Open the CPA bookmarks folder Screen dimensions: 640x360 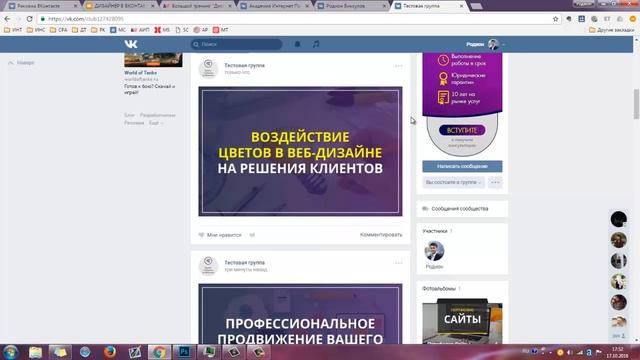pyautogui.click(x=58, y=30)
